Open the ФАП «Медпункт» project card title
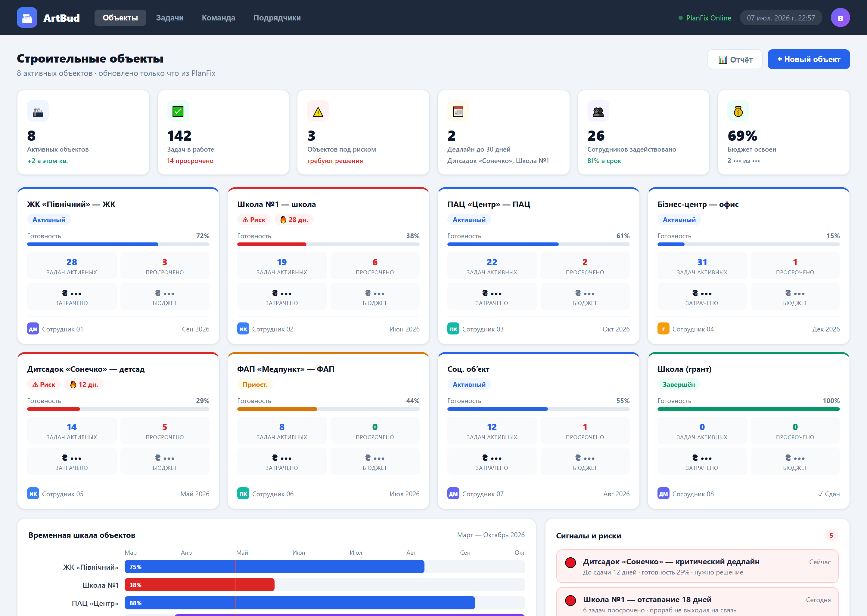The width and height of the screenshot is (867, 616). 285,369
